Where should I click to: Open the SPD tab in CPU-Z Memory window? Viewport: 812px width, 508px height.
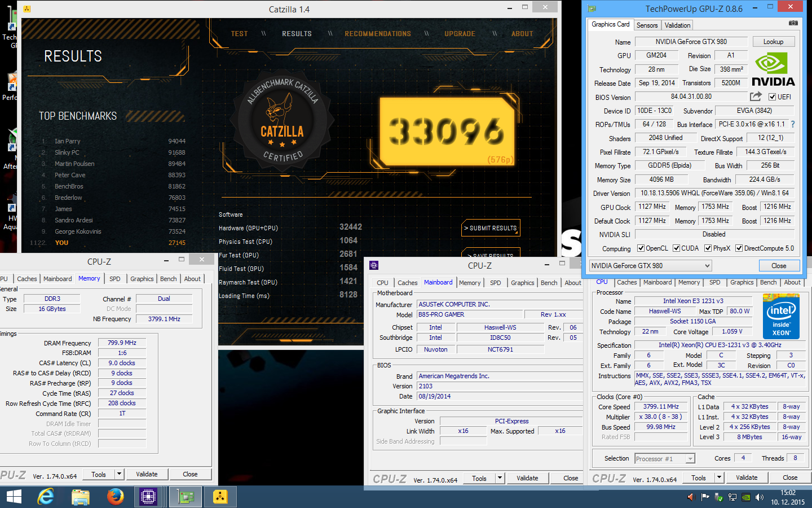[x=115, y=279]
